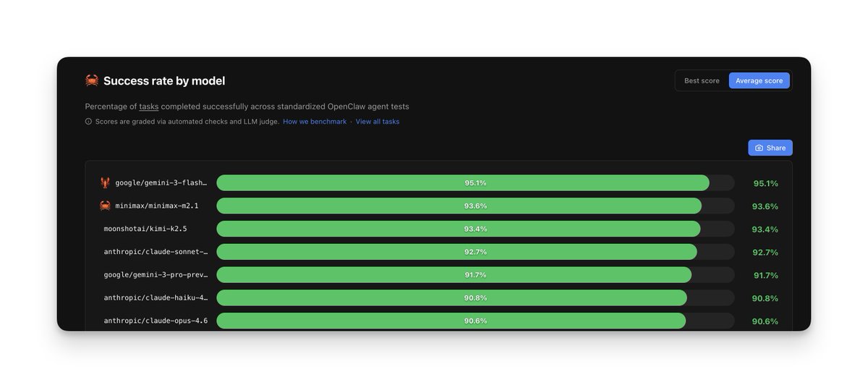Click the 90.8% score at row end

765,298
